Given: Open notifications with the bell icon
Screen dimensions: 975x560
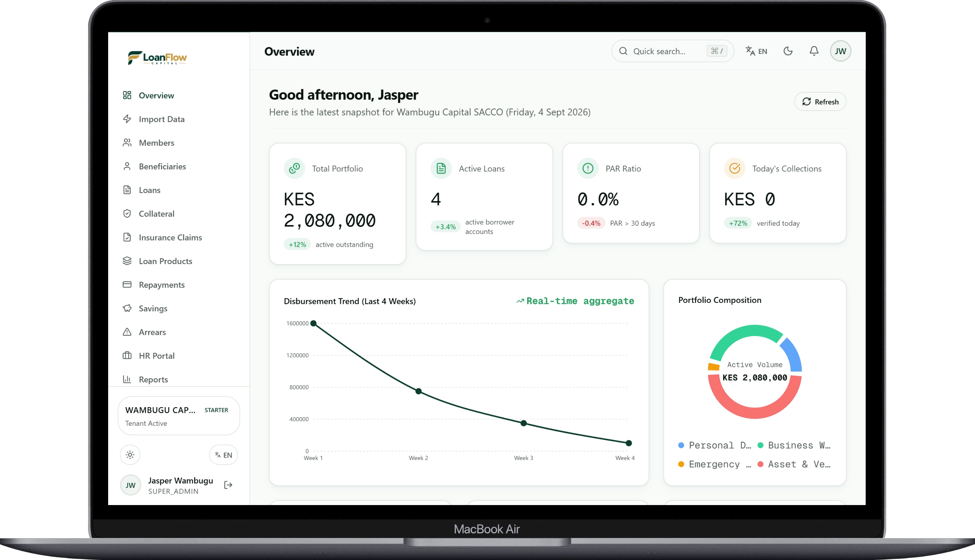Looking at the screenshot, I should (814, 51).
